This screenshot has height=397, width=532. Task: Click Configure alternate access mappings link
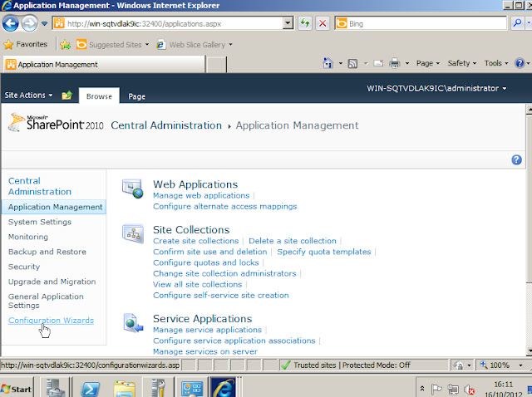tap(225, 207)
